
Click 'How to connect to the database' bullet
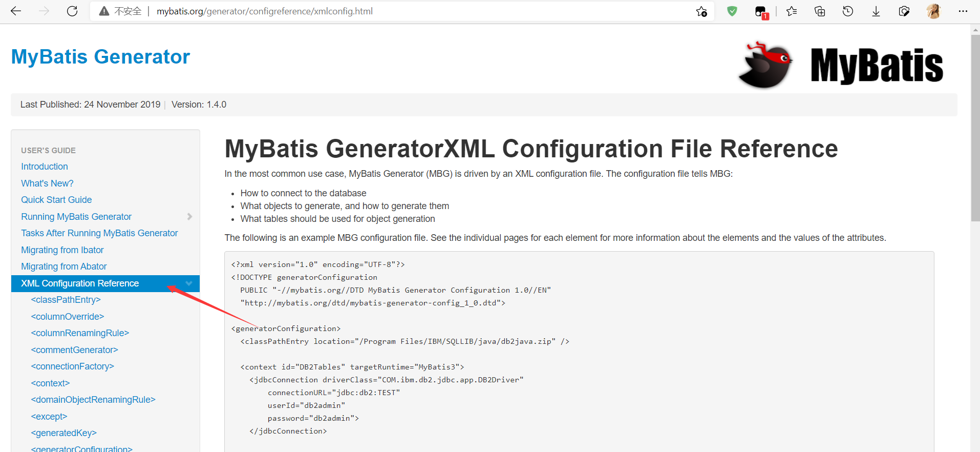303,193
